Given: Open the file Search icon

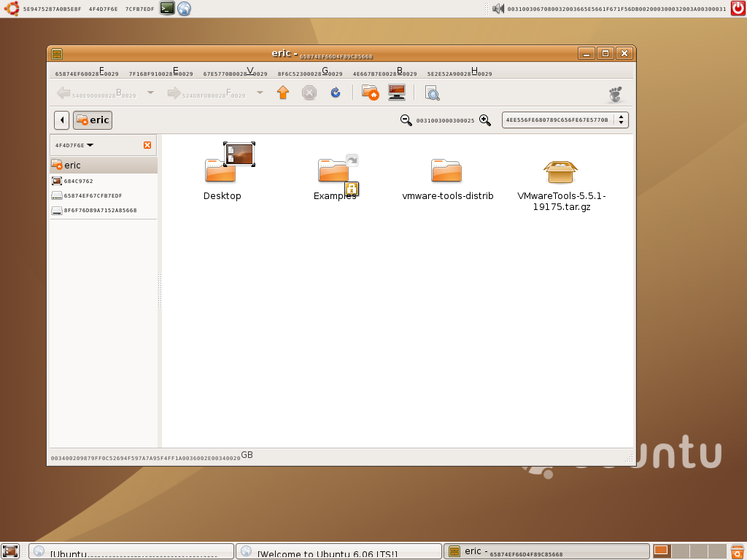Looking at the screenshot, I should click(432, 93).
